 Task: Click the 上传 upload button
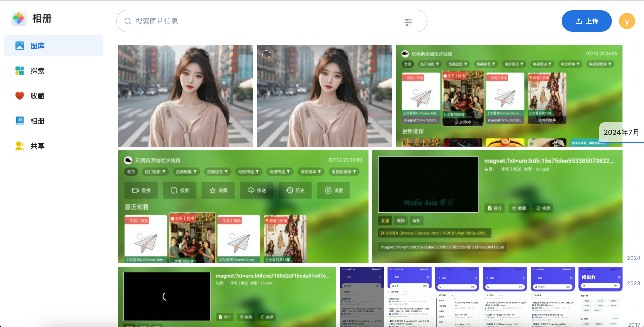pyautogui.click(x=587, y=21)
